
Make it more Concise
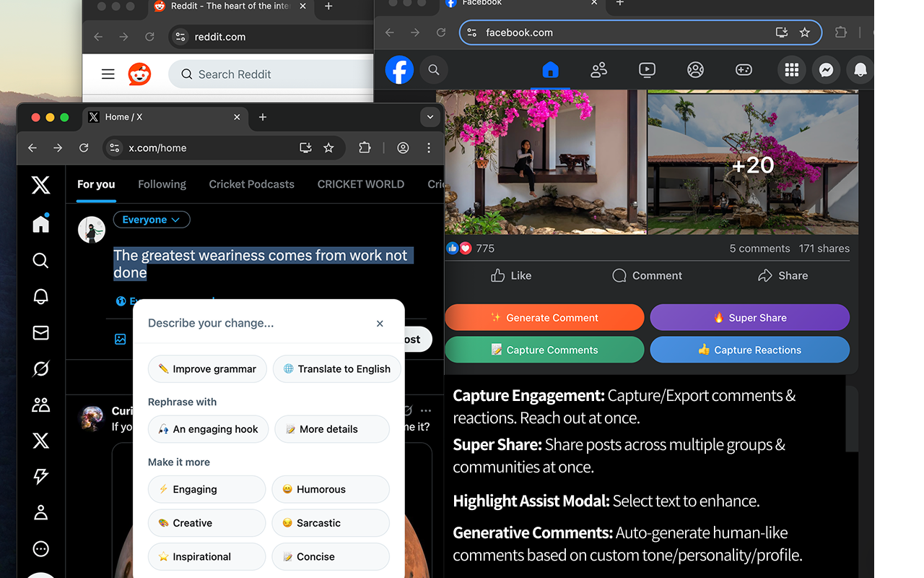(331, 557)
